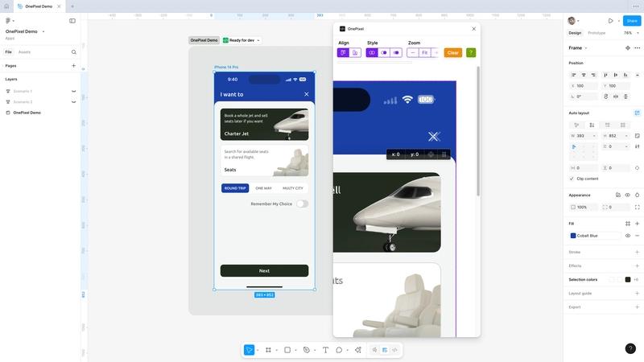Search layers with the magnifier icon
644x362 pixels.
[74, 51]
